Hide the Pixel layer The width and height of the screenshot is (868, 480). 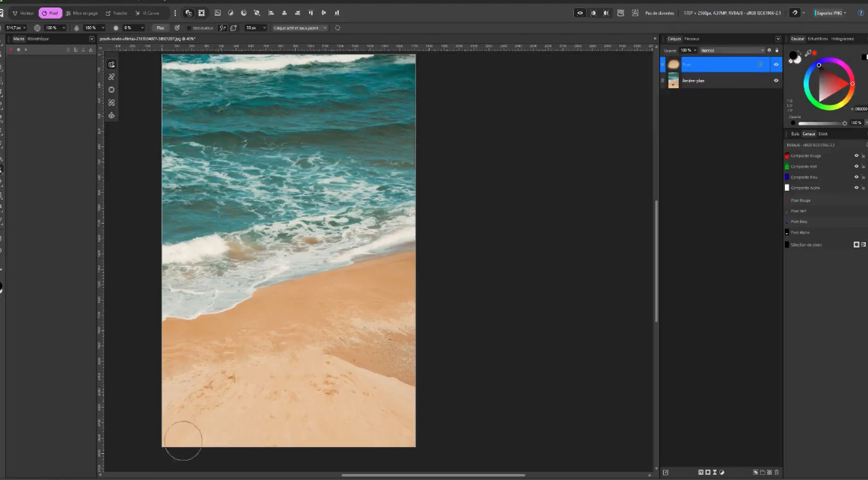775,65
